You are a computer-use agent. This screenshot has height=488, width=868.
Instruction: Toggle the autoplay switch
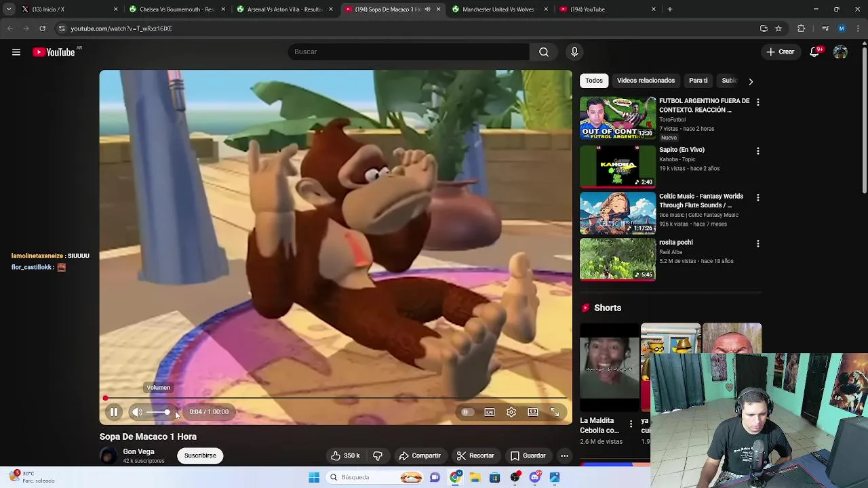[466, 412]
